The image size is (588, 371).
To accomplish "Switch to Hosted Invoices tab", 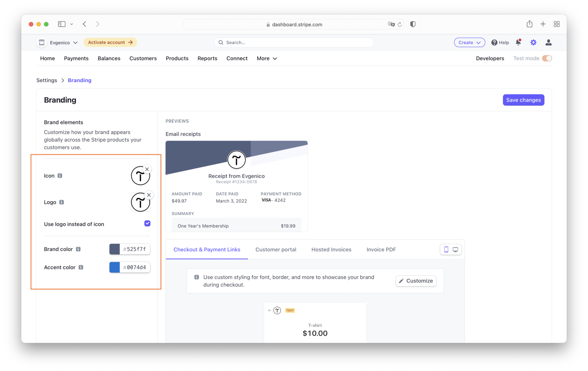I will coord(331,250).
